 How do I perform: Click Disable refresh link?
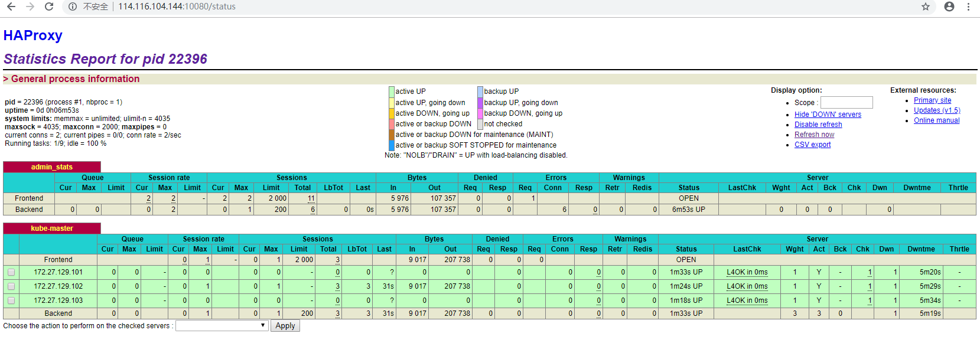(x=818, y=125)
